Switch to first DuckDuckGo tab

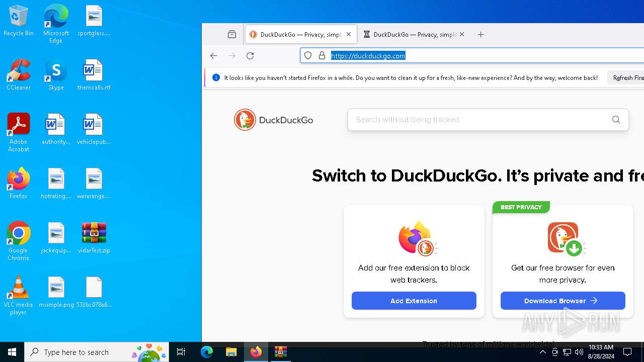301,35
